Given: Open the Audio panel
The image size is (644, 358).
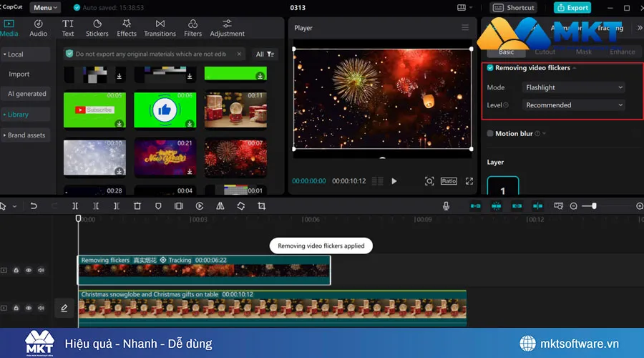Looking at the screenshot, I should 38,28.
